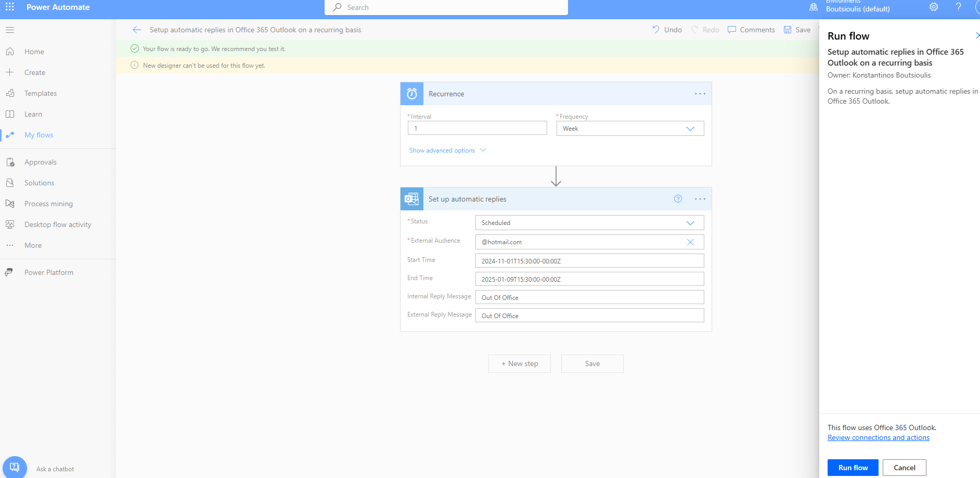Click the environments icon in header
The image size is (980, 478).
[814, 7]
